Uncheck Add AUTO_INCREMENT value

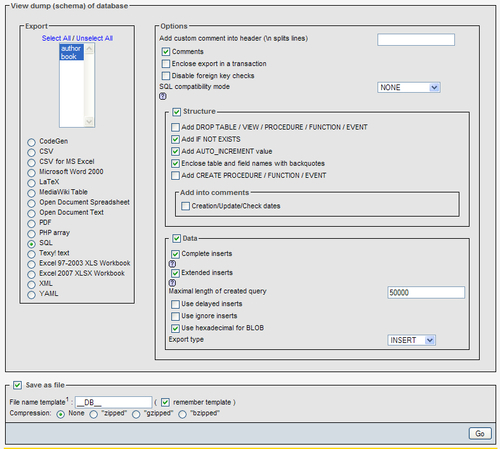(x=175, y=151)
